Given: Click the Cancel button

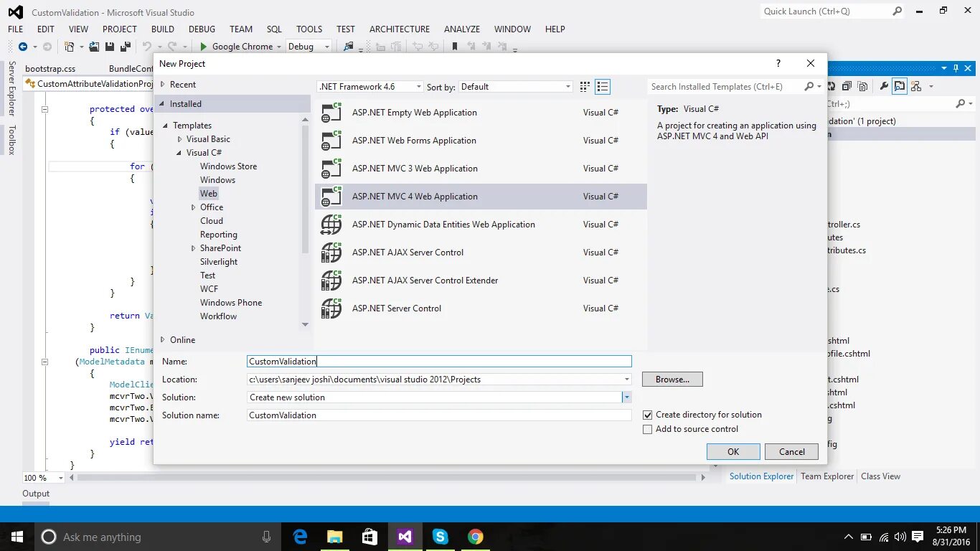Looking at the screenshot, I should [x=792, y=452].
